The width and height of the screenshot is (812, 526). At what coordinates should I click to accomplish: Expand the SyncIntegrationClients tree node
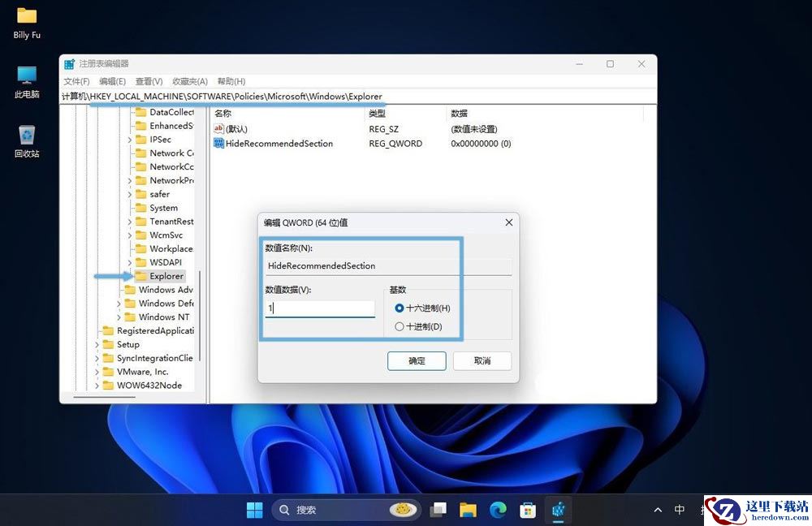[x=97, y=358]
